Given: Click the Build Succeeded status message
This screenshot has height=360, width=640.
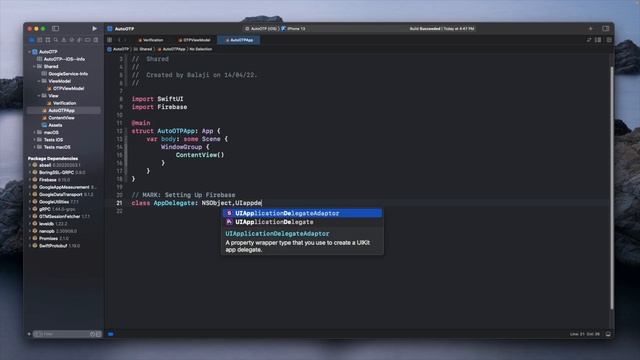Looking at the screenshot, I should coord(442,29).
